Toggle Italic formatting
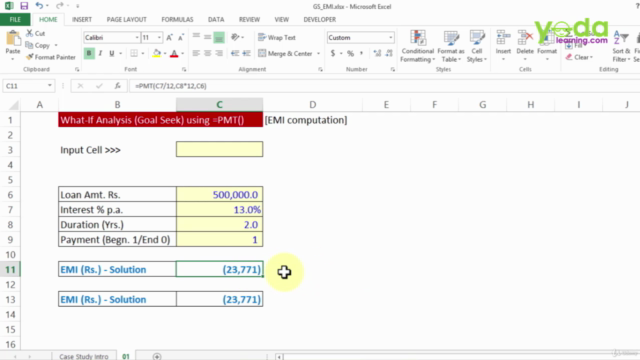Screen dimensions: 640x360 [x=100, y=53]
